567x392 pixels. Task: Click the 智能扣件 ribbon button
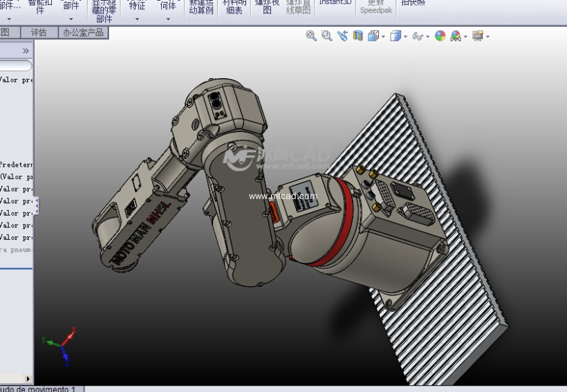point(40,6)
